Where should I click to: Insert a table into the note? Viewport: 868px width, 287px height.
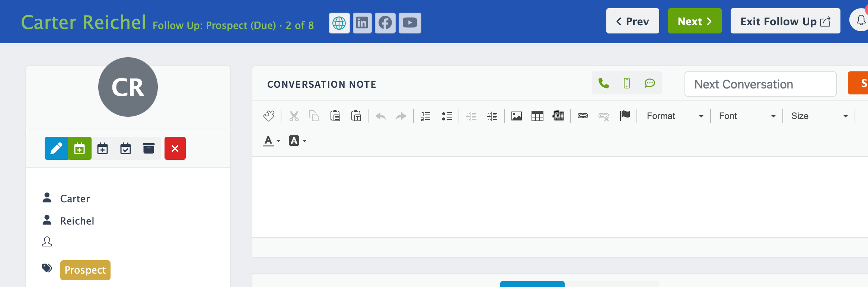(537, 116)
